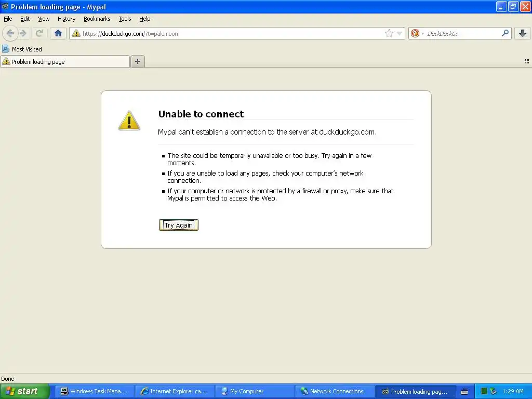Click the large yellow warning triangle

129,121
